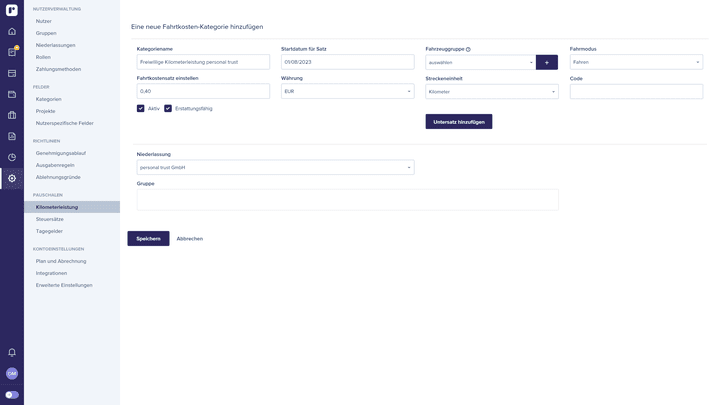
Task: Expand the Streckeneinheit dropdown showing Kilometer
Action: (491, 91)
